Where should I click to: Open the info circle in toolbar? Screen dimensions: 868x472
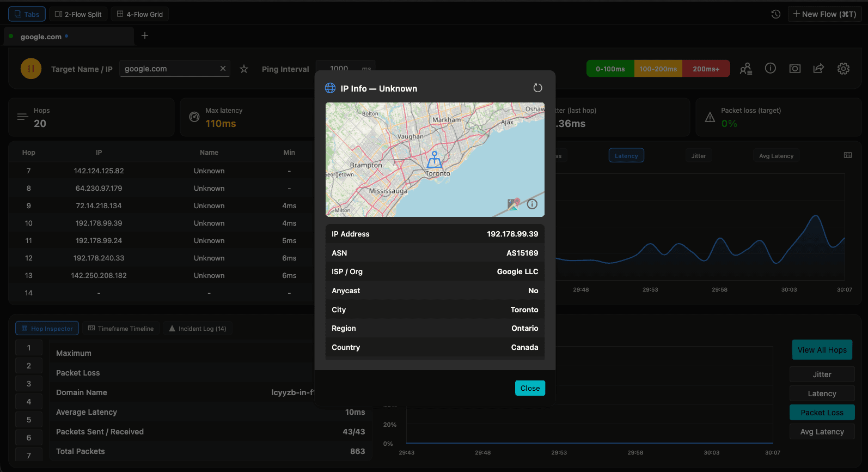coord(771,68)
